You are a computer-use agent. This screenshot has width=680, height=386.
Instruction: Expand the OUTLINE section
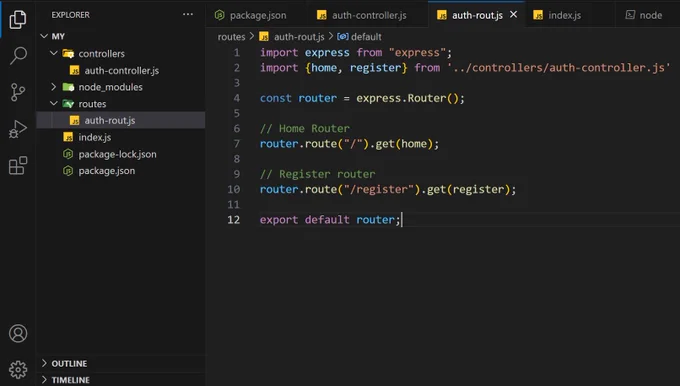[x=121, y=363]
